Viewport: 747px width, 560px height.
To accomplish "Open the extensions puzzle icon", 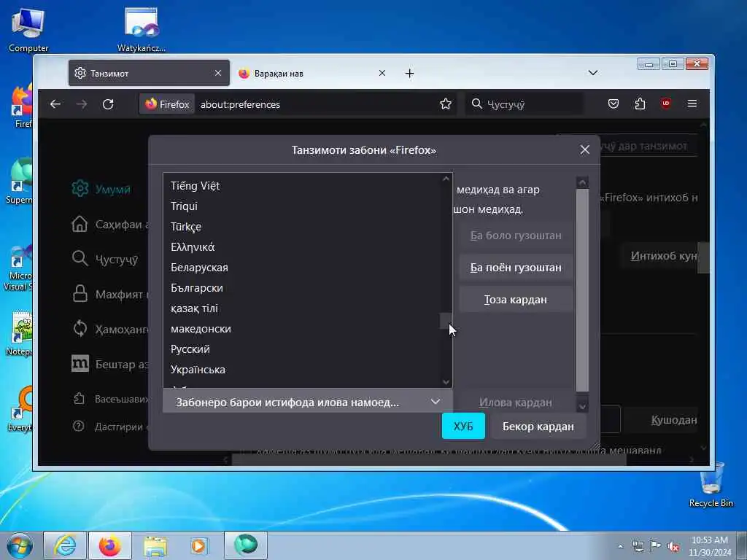I will pos(640,104).
